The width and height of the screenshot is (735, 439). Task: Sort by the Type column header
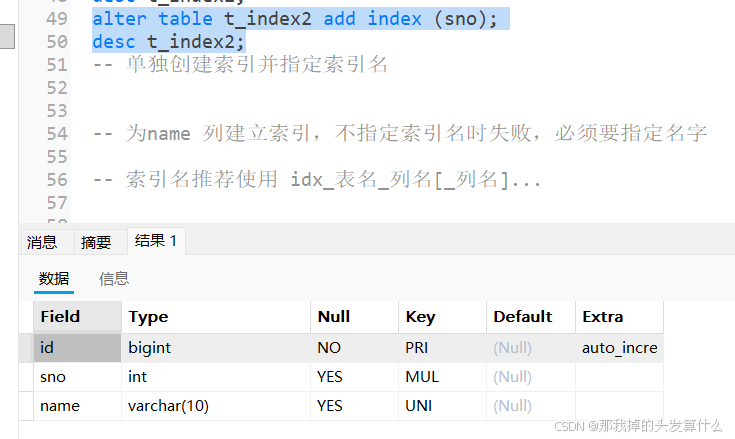216,317
